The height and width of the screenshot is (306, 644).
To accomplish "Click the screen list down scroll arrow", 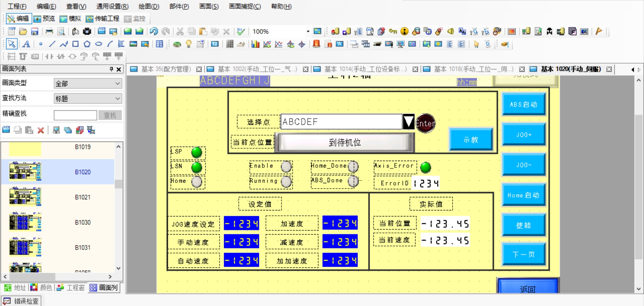I will 118,268.
